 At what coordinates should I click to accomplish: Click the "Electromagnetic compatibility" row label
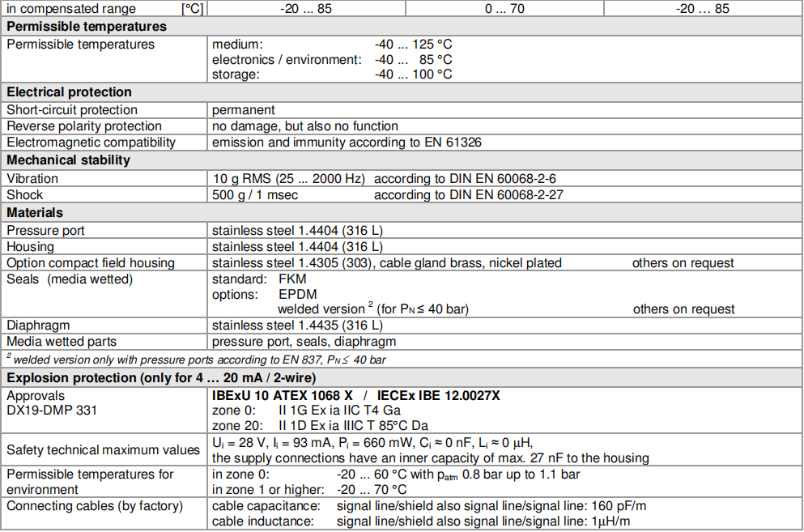tap(91, 143)
